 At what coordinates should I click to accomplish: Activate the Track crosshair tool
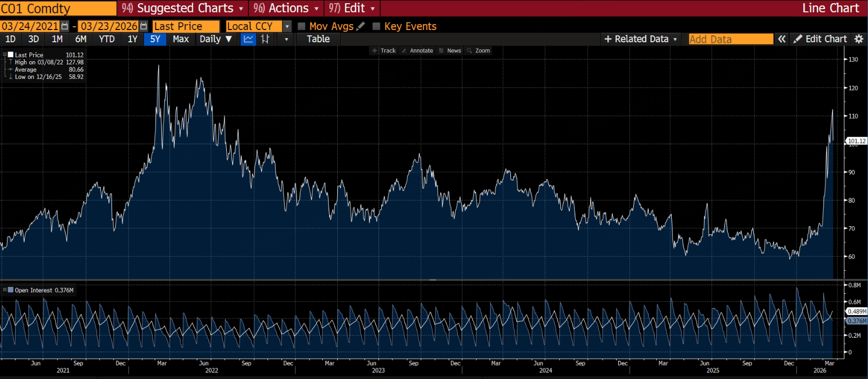(383, 50)
